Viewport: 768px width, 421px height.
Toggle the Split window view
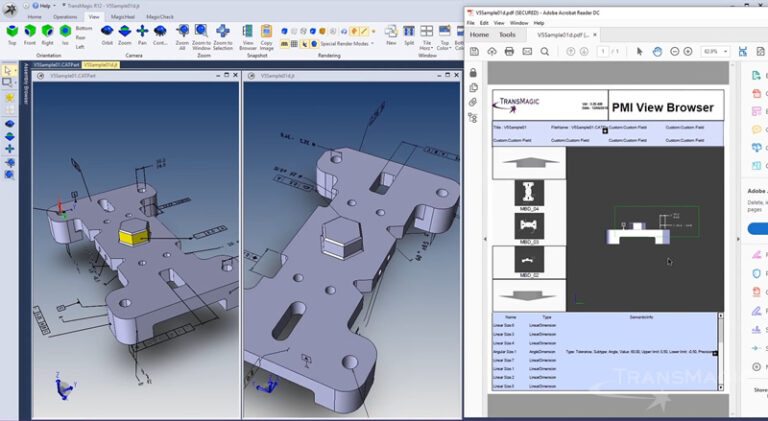coord(409,32)
